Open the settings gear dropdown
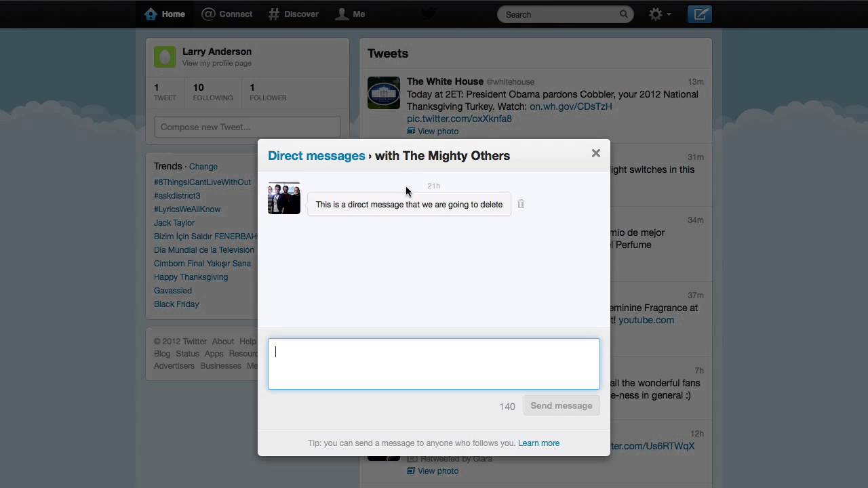868x488 pixels. coord(659,14)
